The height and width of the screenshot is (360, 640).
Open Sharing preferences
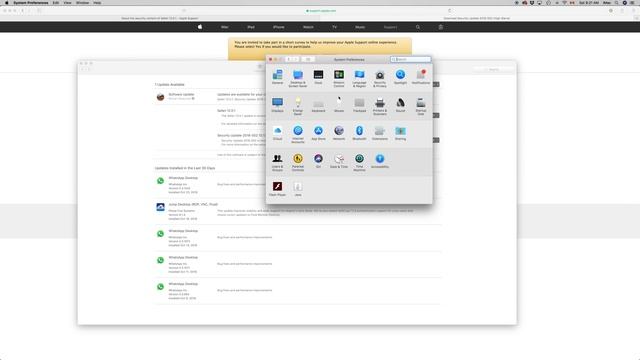400,133
